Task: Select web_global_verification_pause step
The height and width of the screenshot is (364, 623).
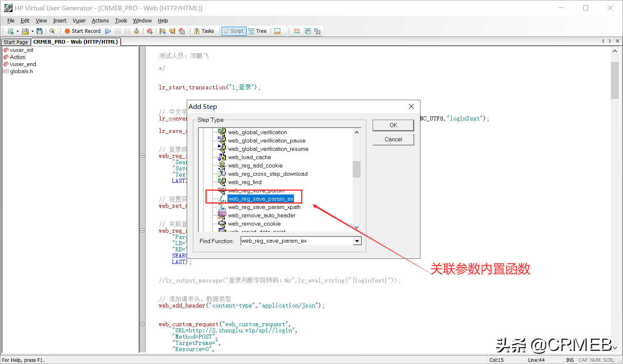Action: point(267,140)
